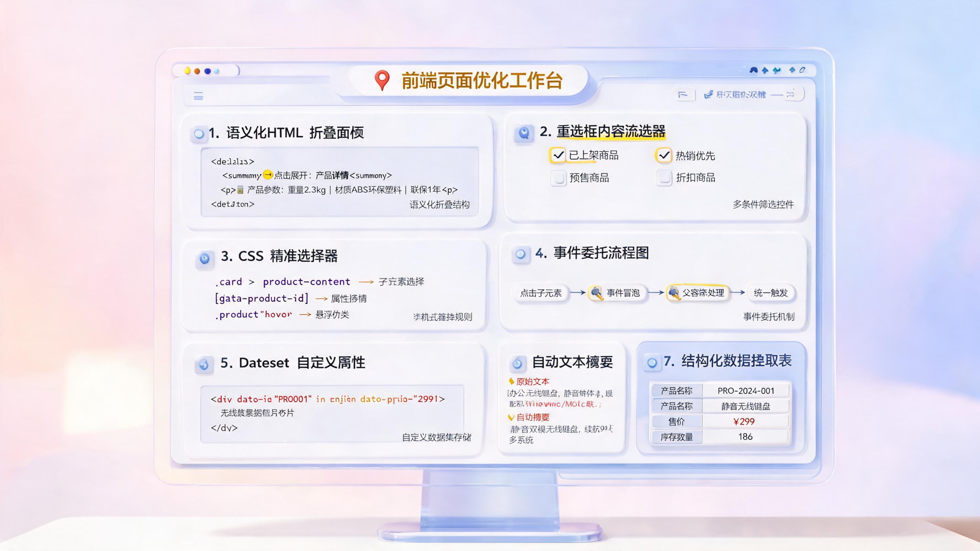Click the 186 stock quantity cell
The image size is (980, 551).
click(746, 437)
